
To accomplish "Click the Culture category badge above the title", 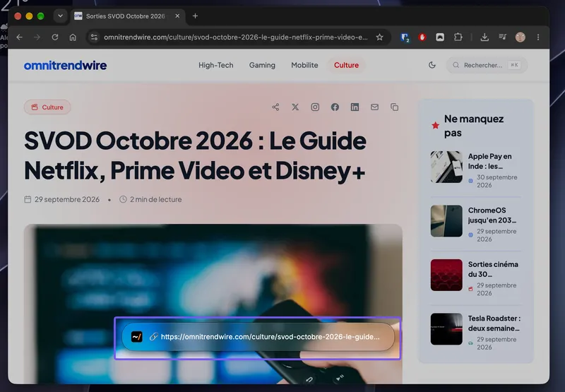I will click(x=47, y=107).
